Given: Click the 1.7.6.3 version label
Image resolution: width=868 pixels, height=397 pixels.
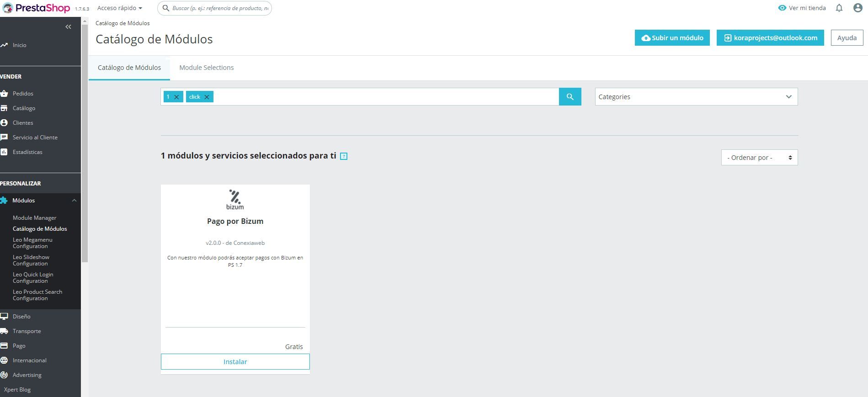Looking at the screenshot, I should [82, 9].
